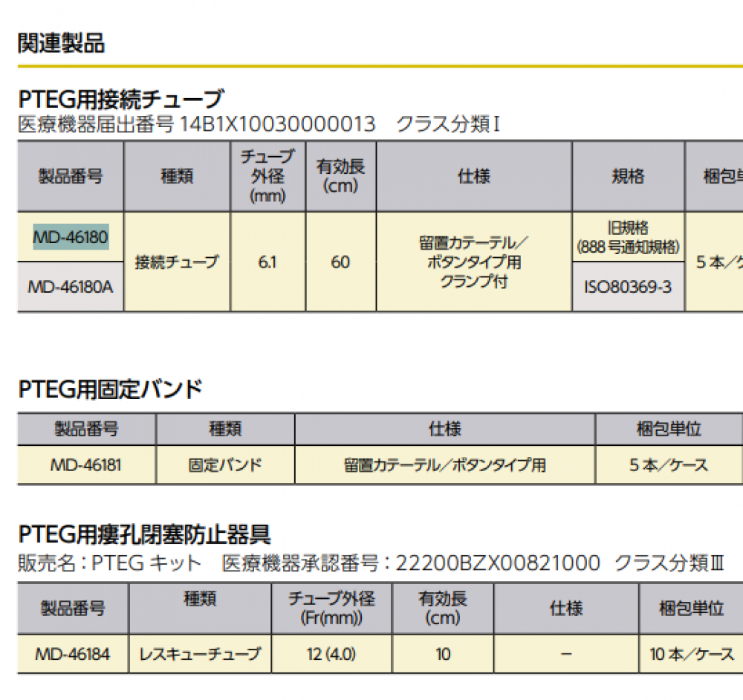Click the 接続チューブ type cell
Image resolution: width=743 pixels, height=700 pixels.
tap(177, 262)
